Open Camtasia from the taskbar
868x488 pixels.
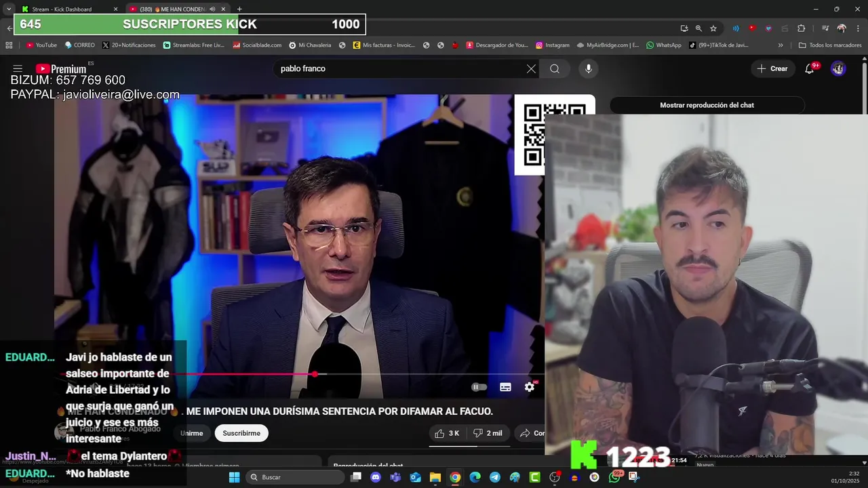(x=535, y=477)
